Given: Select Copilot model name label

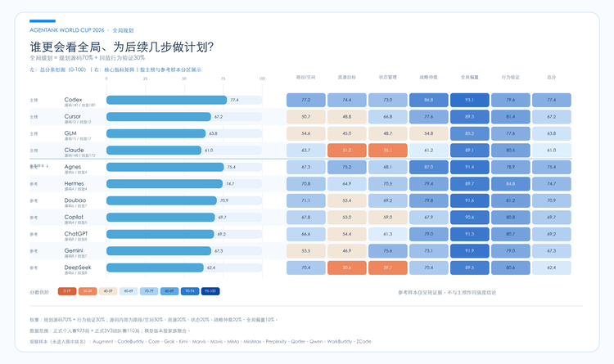Looking at the screenshot, I should pos(74,218).
